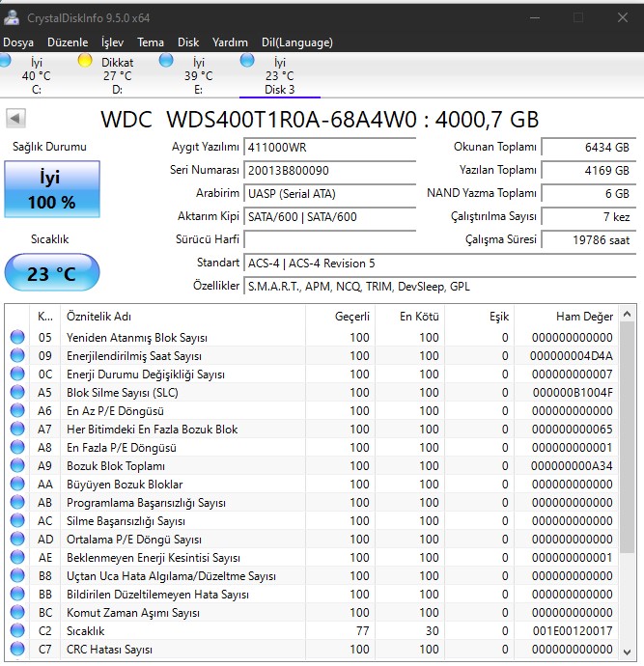The width and height of the screenshot is (644, 666).
Task: Open the Düzenle menu
Action: point(68,42)
